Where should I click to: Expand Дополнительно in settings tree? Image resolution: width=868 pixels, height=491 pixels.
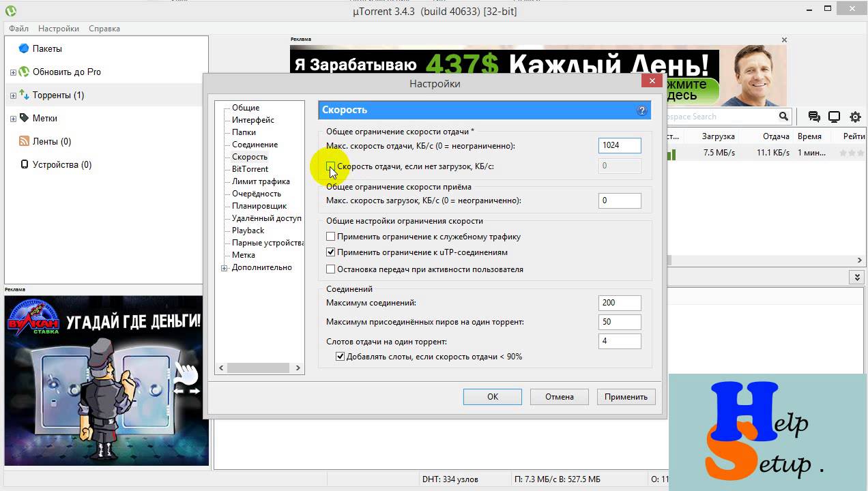point(225,268)
